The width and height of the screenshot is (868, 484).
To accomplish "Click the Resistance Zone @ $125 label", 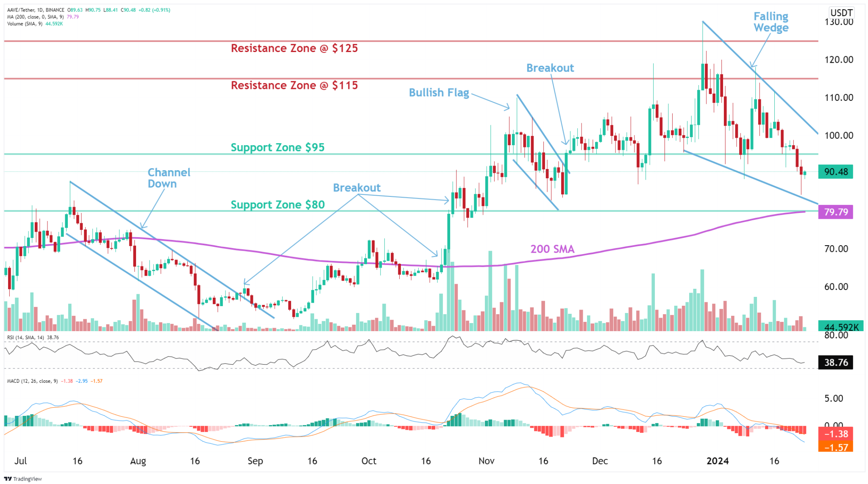I will tap(294, 48).
